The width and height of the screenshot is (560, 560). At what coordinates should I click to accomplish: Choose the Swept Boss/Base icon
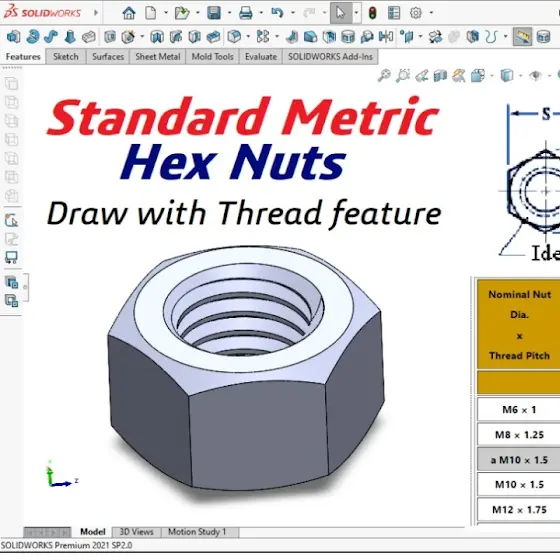point(51,36)
